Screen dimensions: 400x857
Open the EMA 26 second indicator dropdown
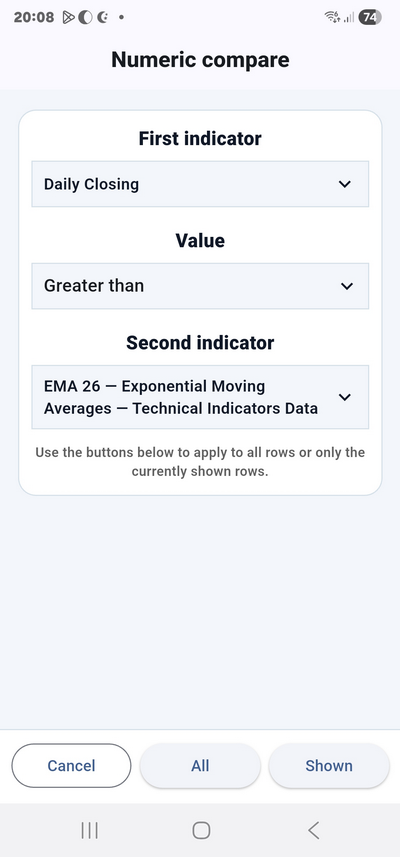[200, 397]
